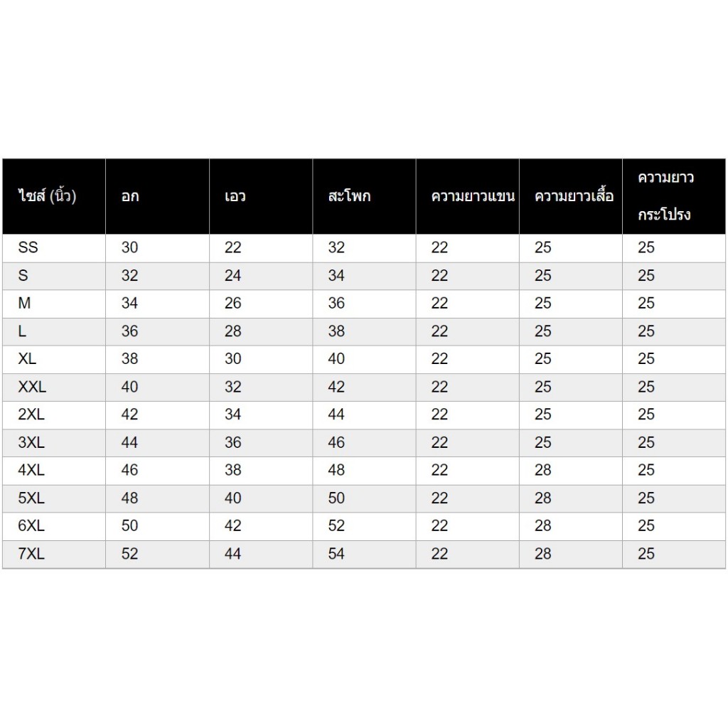Select the 4XL size row label
Screen dimensions: 728x728
tap(31, 470)
